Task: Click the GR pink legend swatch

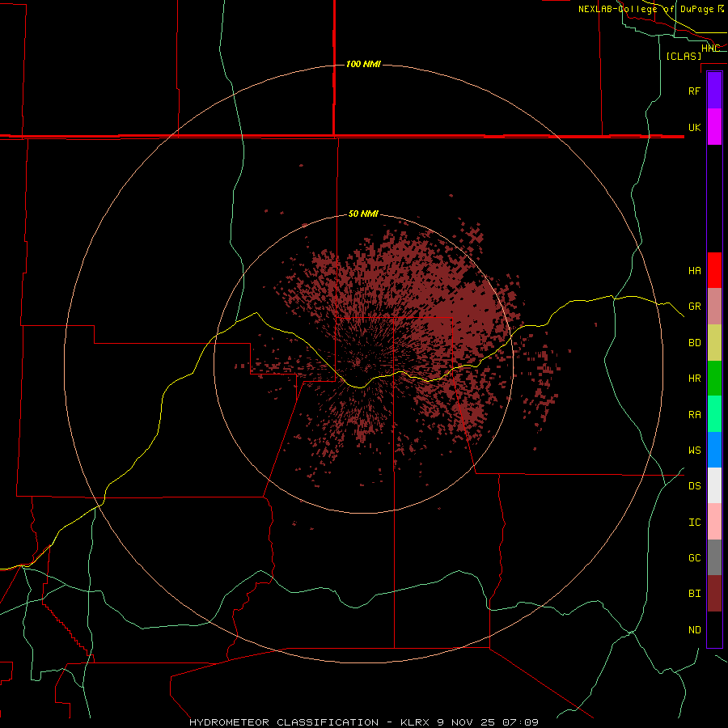Action: [714, 307]
